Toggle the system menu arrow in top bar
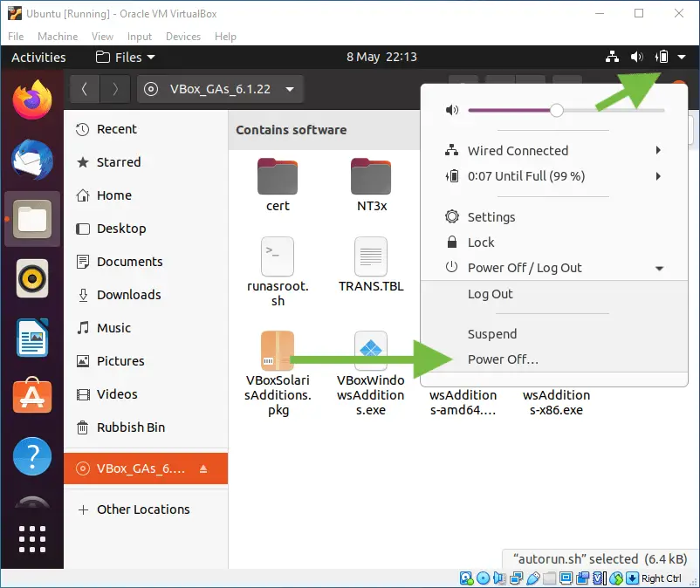700x588 pixels. pos(682,57)
